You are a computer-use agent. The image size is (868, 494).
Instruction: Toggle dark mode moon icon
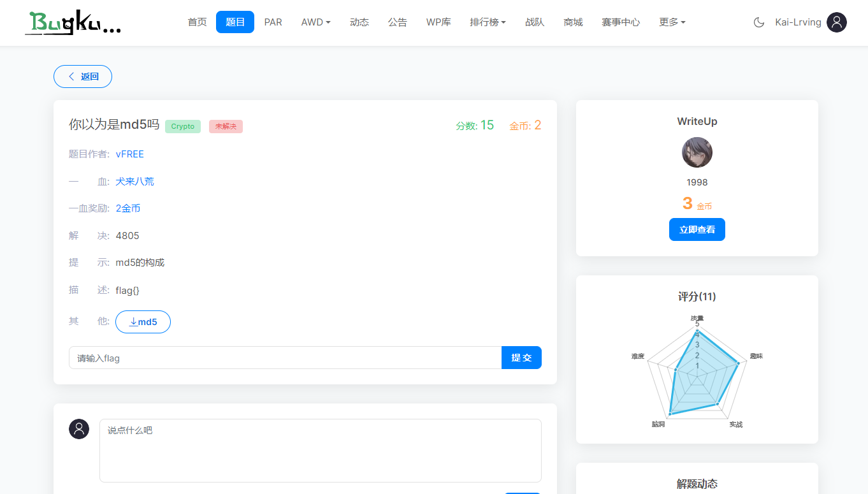click(x=758, y=22)
